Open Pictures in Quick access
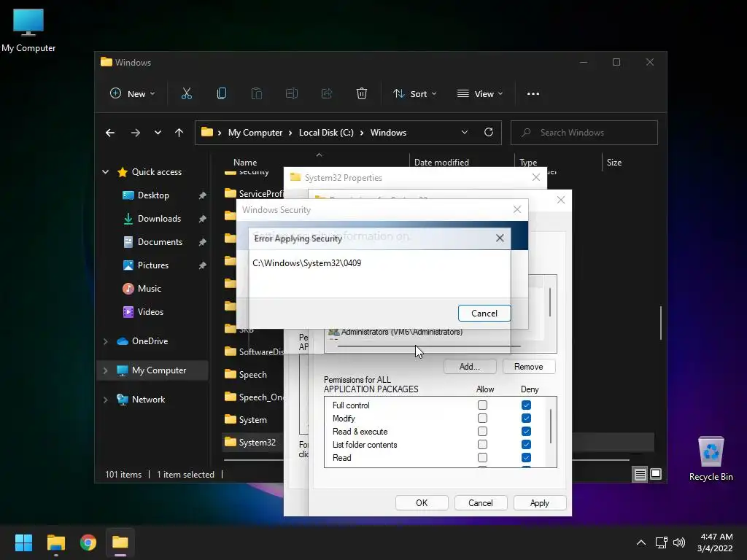The width and height of the screenshot is (747, 560). click(153, 265)
